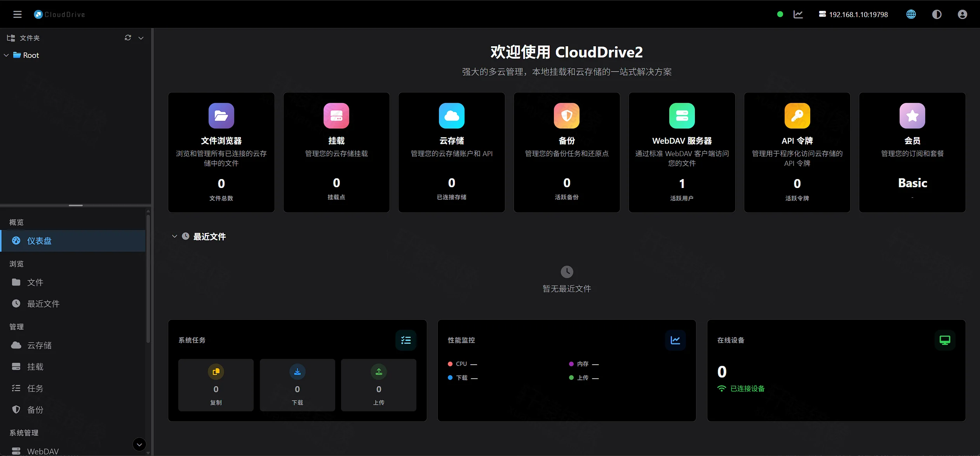The height and width of the screenshot is (456, 980).
Task: Refresh the folder tree
Action: [128, 38]
